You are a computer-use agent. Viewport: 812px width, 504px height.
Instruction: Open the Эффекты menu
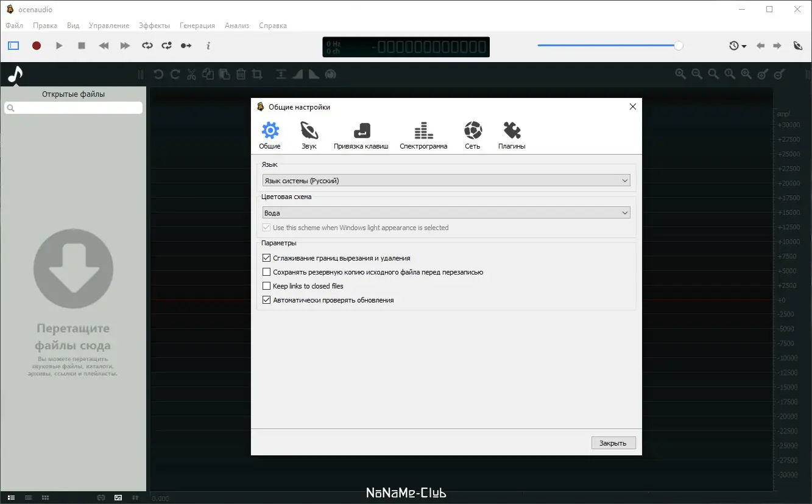pyautogui.click(x=154, y=25)
